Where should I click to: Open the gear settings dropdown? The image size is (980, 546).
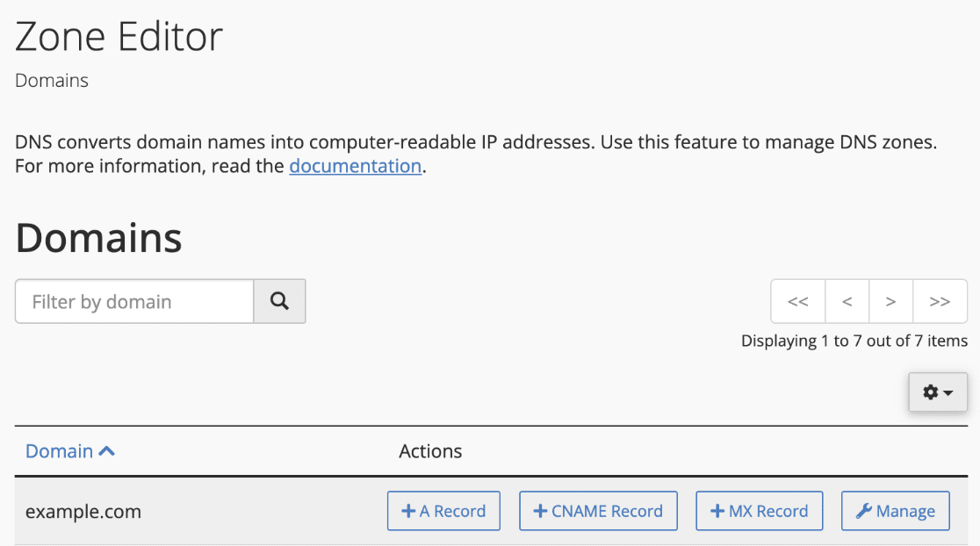pos(938,392)
